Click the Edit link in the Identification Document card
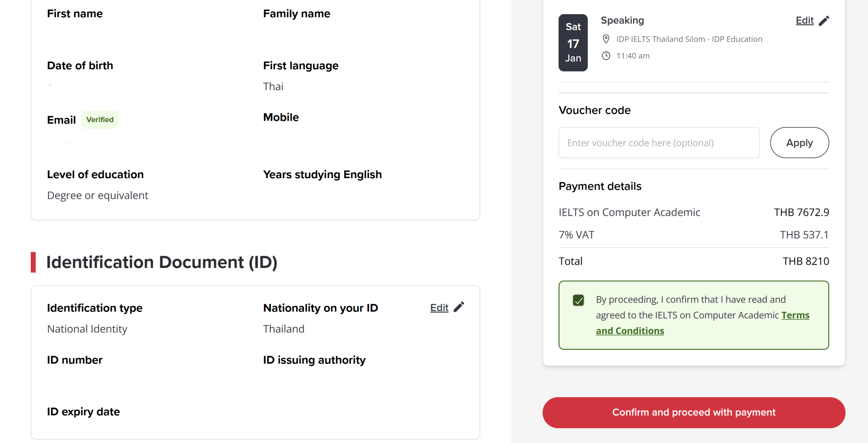868x443 pixels. (439, 307)
